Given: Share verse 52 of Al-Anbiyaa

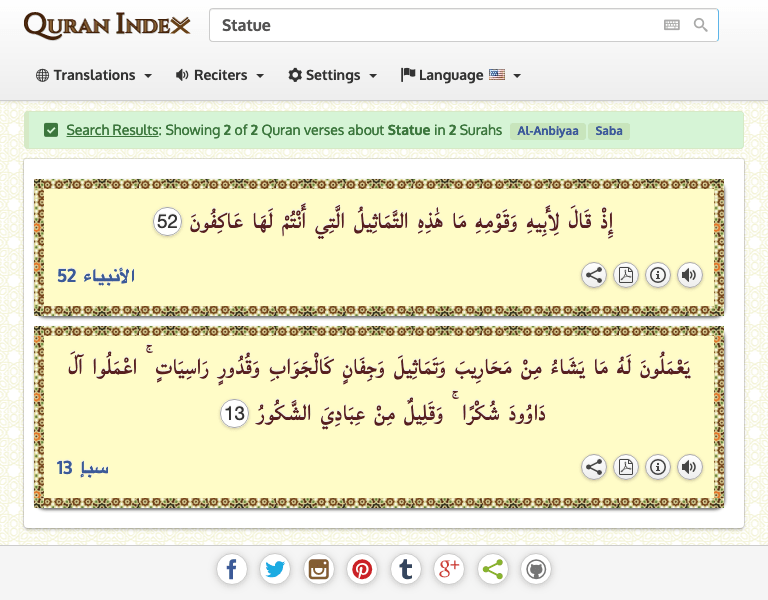Looking at the screenshot, I should 593,275.
